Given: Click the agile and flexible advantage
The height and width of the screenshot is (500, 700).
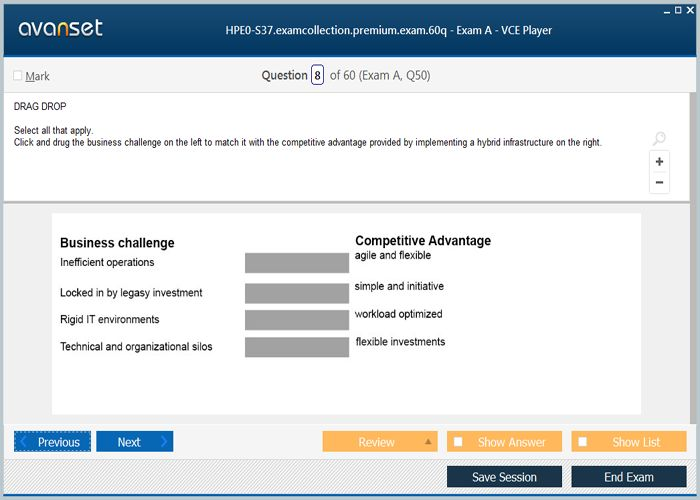Looking at the screenshot, I should pyautogui.click(x=393, y=255).
